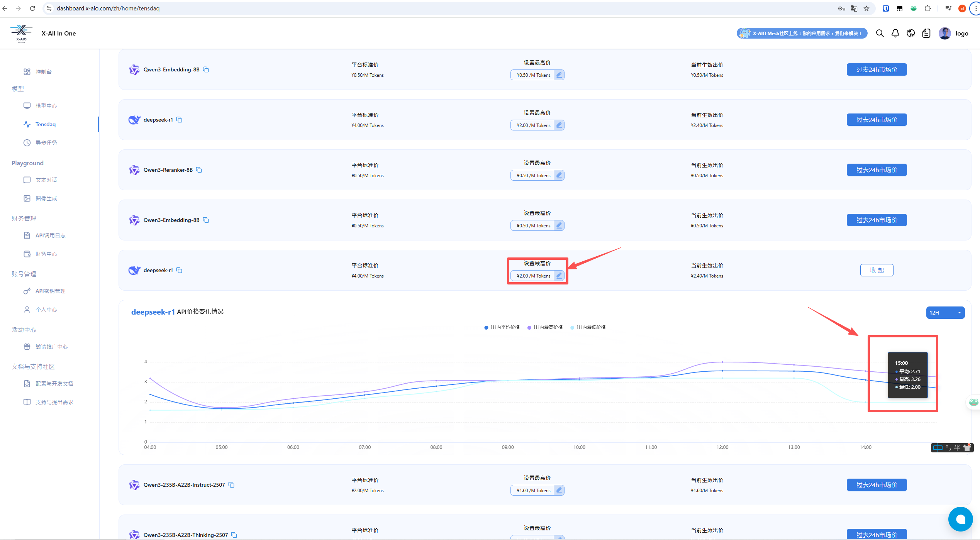This screenshot has height=540, width=980.
Task: Expand 过去24h市场价 for Qwen3-Reranker-8B
Action: pos(877,170)
